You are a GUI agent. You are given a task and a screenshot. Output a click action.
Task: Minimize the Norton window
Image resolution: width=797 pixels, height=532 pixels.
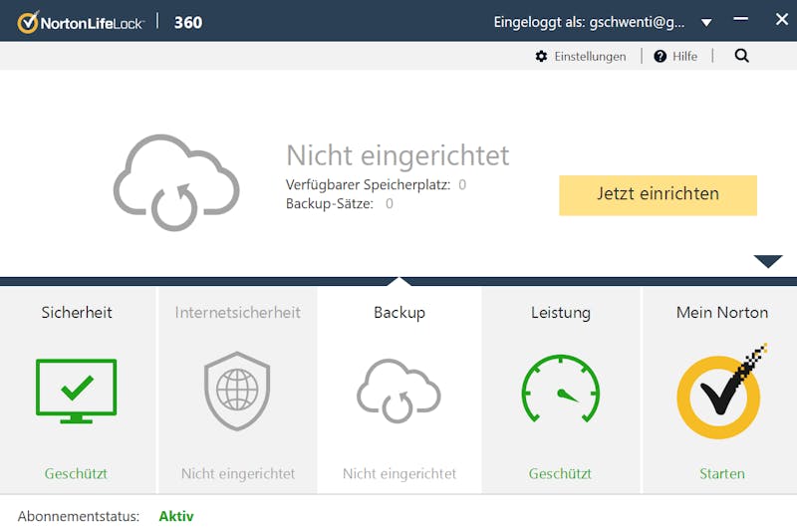point(740,19)
